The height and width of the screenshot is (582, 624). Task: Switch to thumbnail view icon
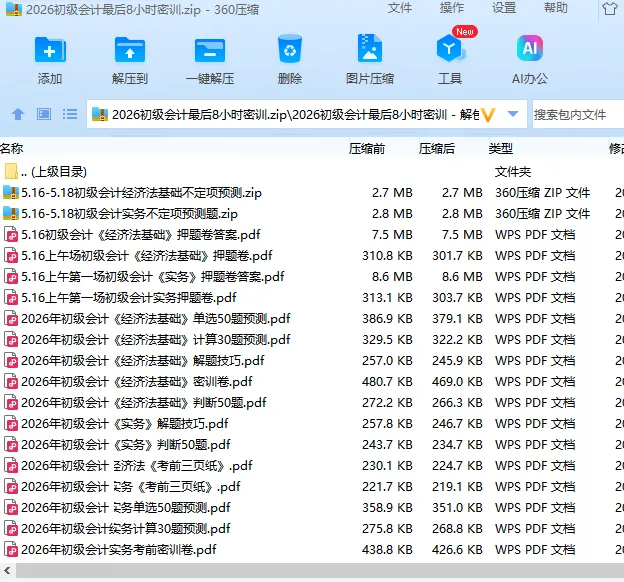coord(44,114)
